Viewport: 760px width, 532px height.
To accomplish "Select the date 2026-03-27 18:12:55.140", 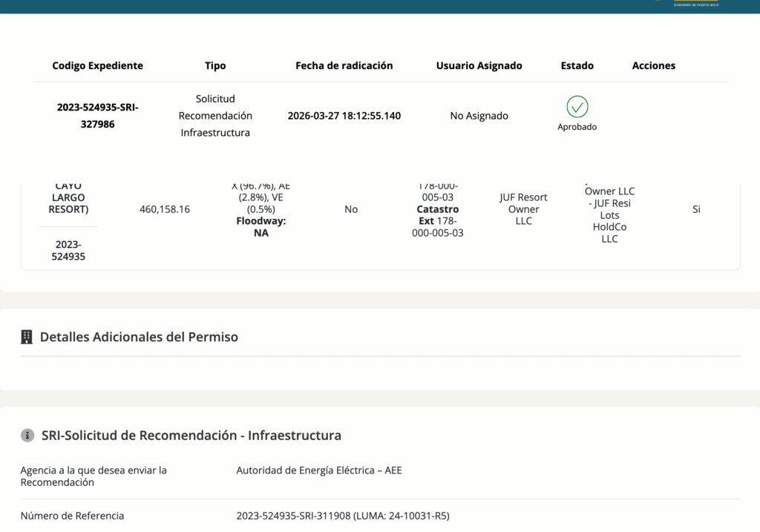I will pyautogui.click(x=344, y=115).
